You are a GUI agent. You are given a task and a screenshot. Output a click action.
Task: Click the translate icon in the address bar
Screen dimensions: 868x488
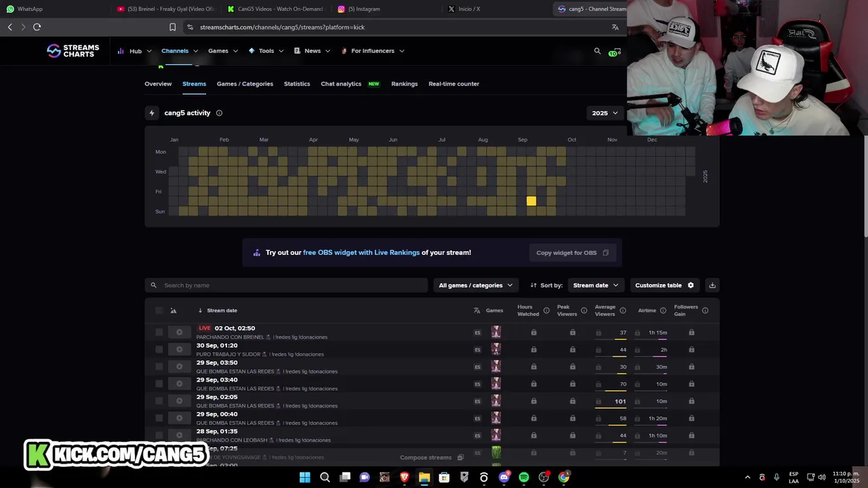coord(615,27)
